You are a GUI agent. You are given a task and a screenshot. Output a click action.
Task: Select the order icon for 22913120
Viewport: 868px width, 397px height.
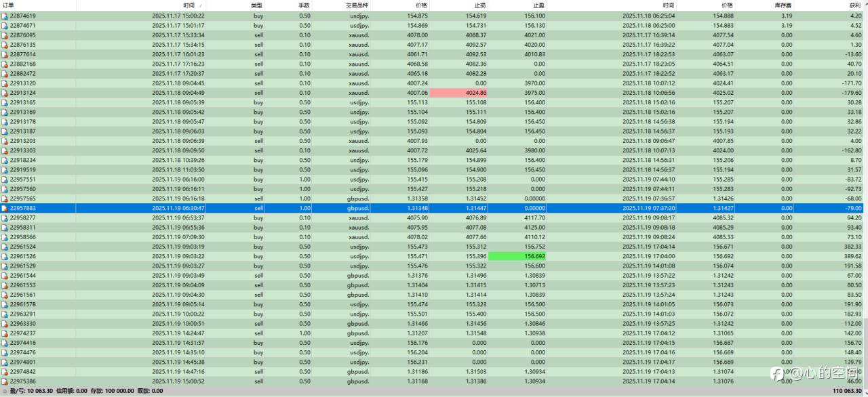coord(5,83)
